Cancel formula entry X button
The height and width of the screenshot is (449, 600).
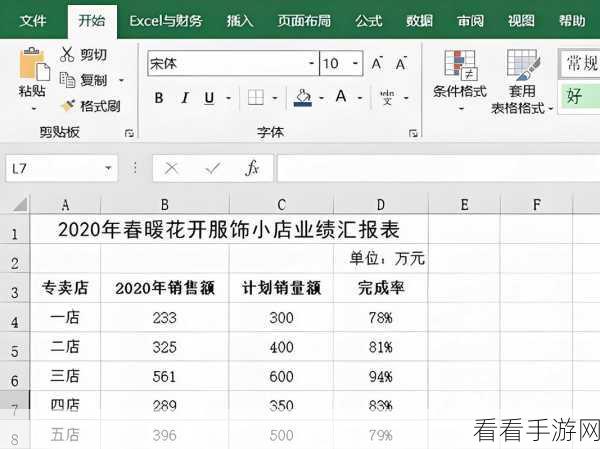tap(171, 168)
